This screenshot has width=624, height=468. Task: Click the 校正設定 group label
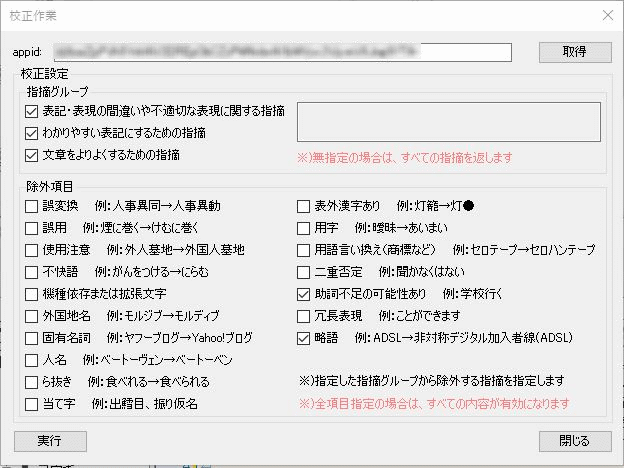tap(45, 74)
